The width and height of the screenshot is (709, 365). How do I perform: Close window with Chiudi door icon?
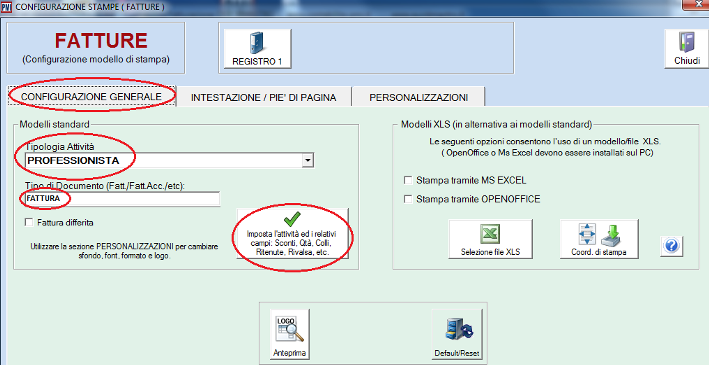pos(687,48)
